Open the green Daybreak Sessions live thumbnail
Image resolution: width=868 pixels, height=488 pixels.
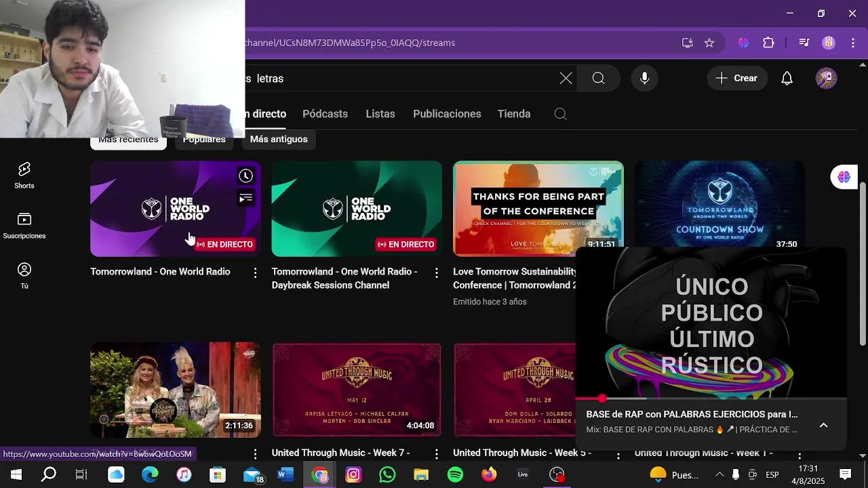pyautogui.click(x=357, y=209)
